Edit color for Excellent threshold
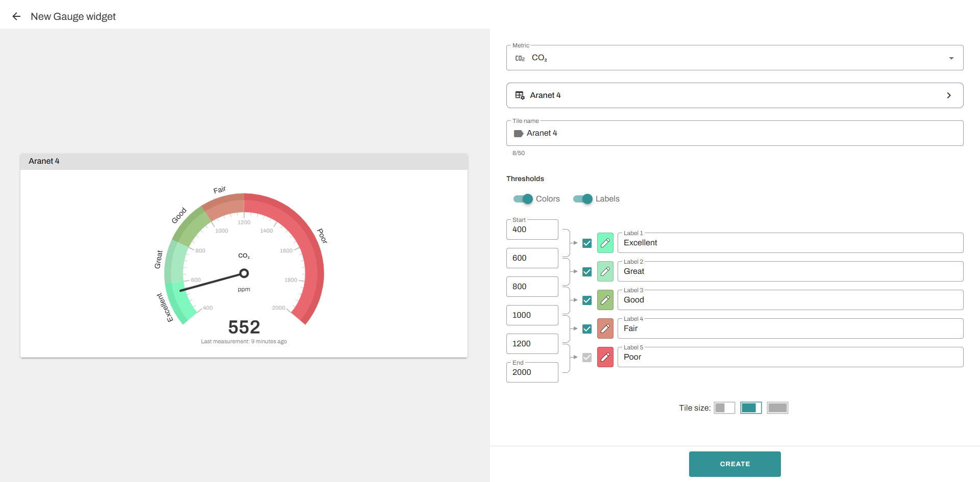The image size is (980, 482). coord(605,243)
